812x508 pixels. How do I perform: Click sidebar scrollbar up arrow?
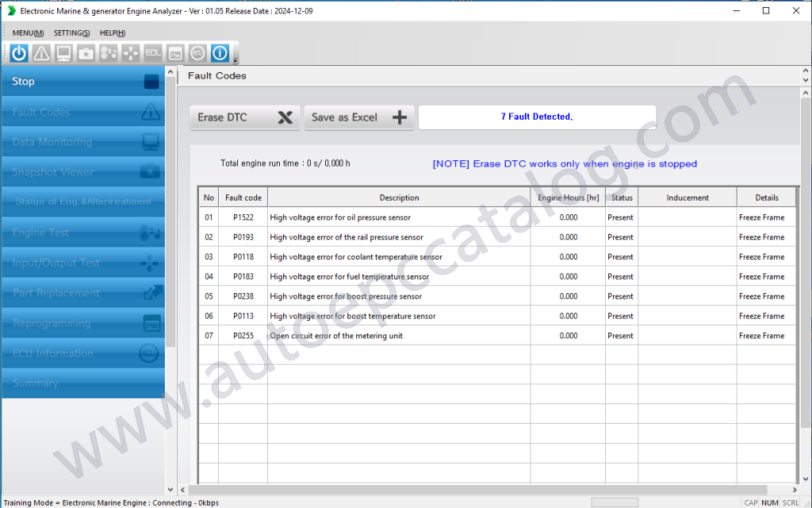[170, 72]
